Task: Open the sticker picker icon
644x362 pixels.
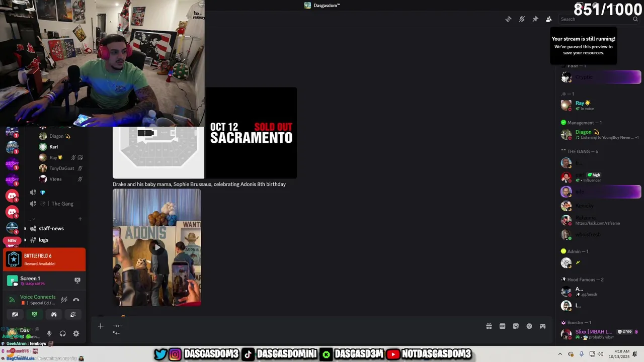Action: 516,326
